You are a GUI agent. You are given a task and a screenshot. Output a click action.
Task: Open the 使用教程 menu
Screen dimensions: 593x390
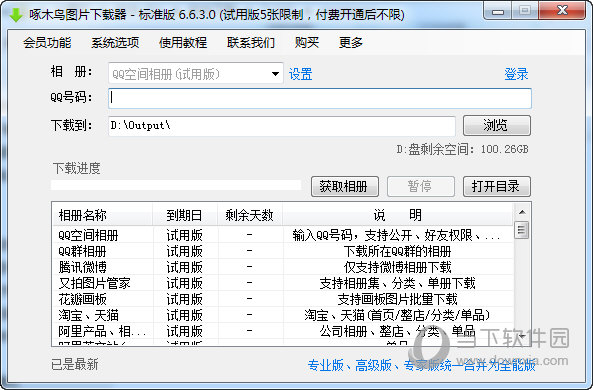click(x=183, y=42)
